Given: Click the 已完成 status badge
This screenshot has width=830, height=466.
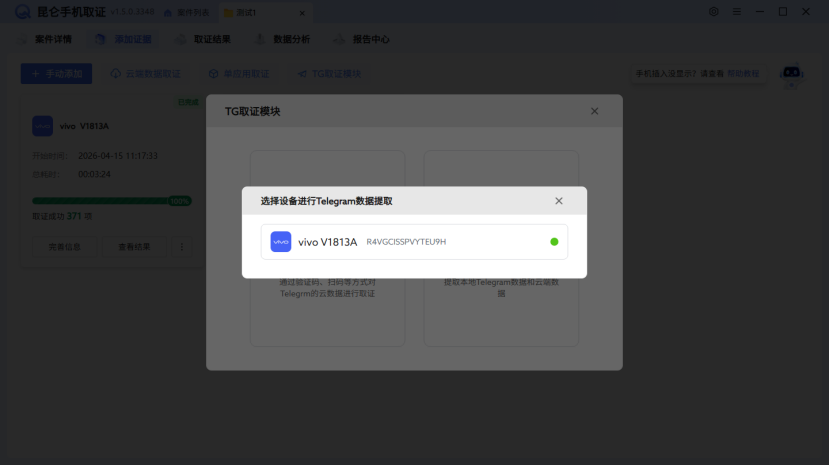Looking at the screenshot, I should tap(188, 102).
